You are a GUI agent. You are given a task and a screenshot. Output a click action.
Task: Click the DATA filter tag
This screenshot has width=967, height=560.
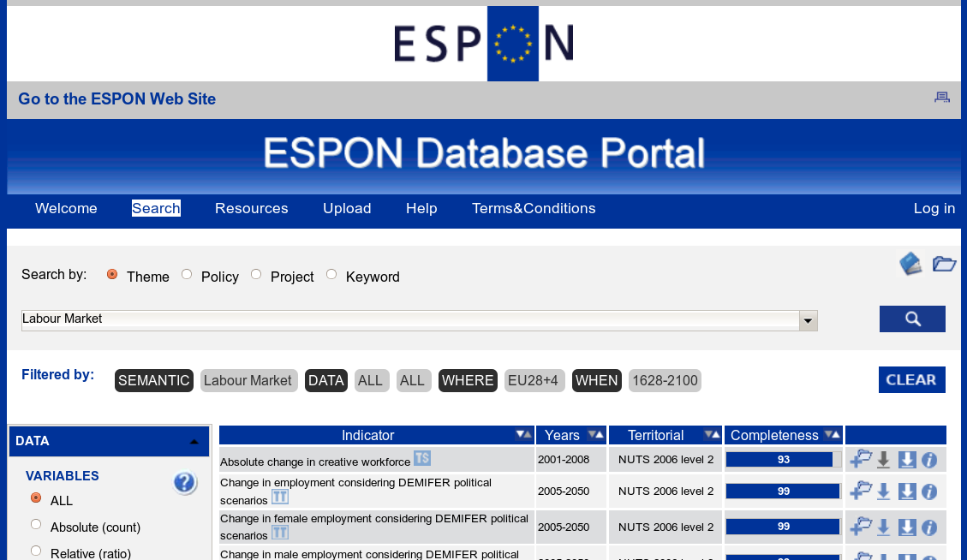coord(326,380)
